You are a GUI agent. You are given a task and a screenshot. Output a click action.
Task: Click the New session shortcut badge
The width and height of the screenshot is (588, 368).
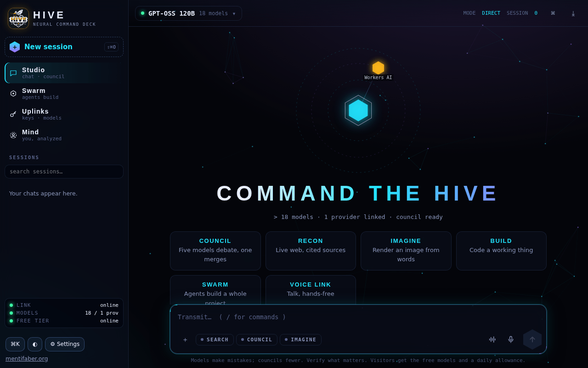111,47
